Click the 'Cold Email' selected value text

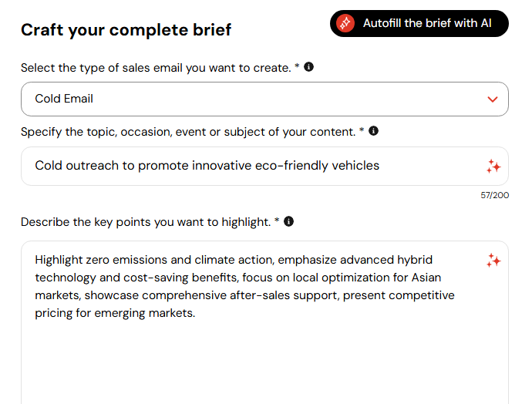coord(64,99)
